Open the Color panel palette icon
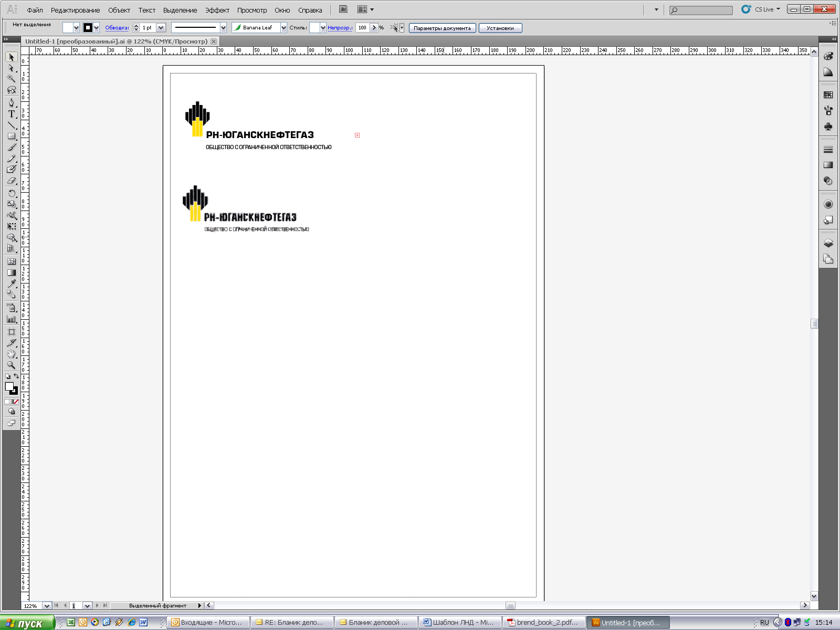The width and height of the screenshot is (840, 630). pyautogui.click(x=828, y=56)
